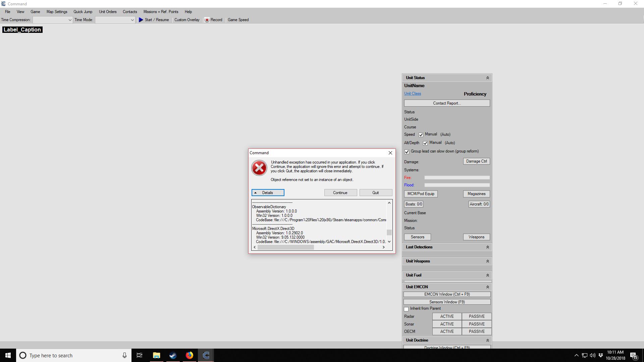
Task: Open the Unit Orders menu
Action: click(x=107, y=12)
